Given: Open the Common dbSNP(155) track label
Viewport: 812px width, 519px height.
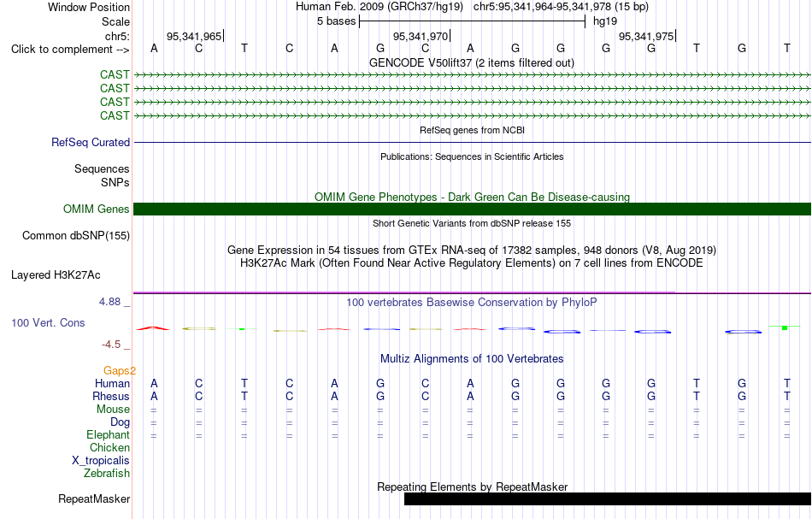Looking at the screenshot, I should click(76, 236).
